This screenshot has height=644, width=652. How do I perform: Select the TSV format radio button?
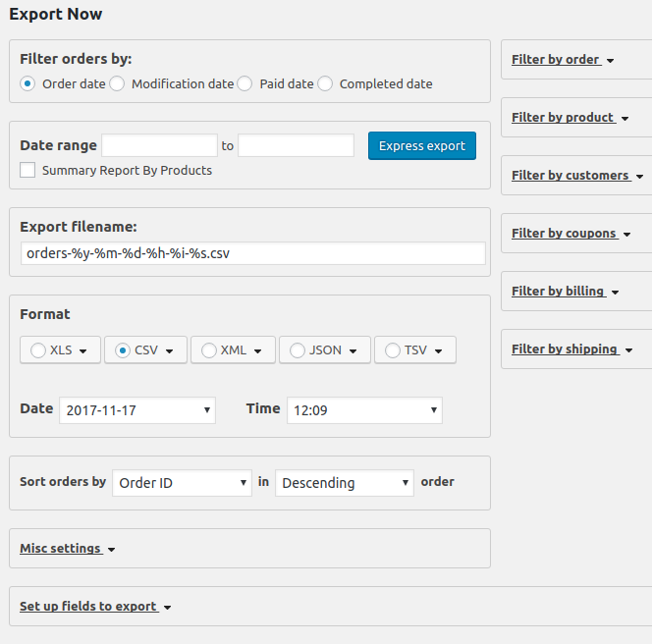pos(392,350)
